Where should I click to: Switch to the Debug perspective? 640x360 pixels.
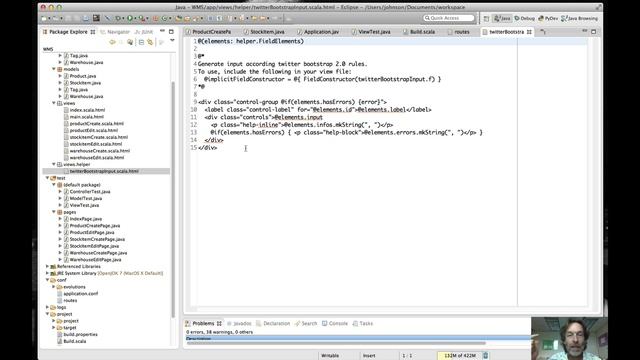[524, 18]
